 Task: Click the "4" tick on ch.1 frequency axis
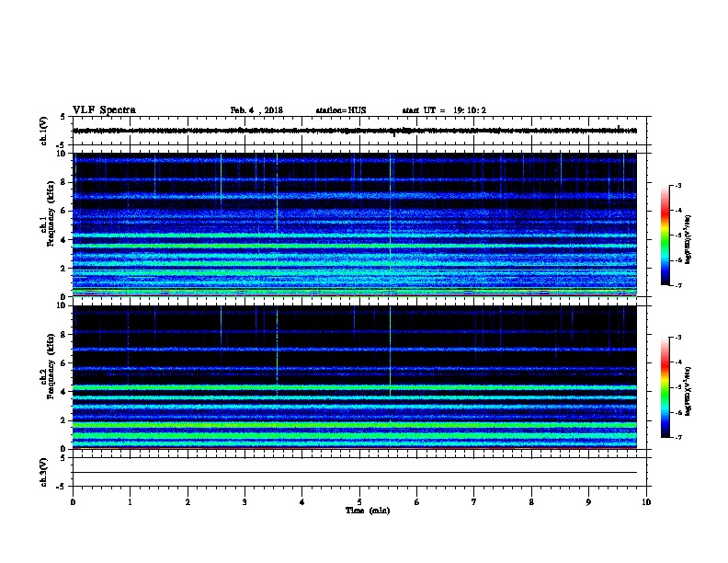63,240
